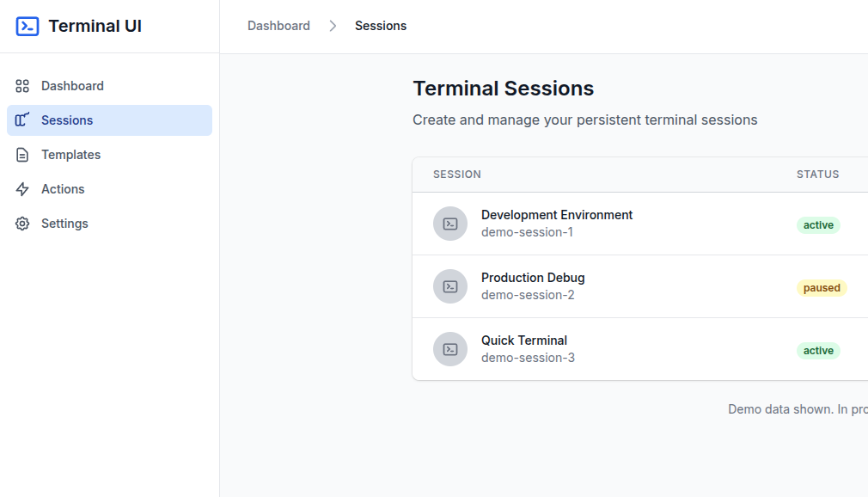Click the demo-session-2 identifier
This screenshot has height=497, width=868.
[528, 295]
